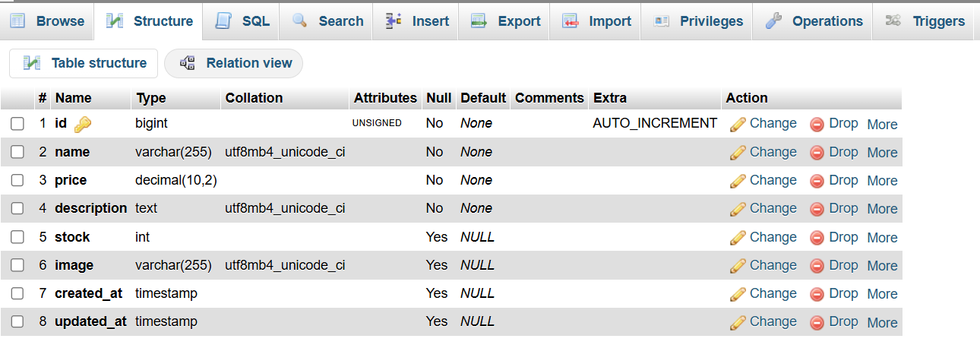Tick the created_at column checkbox
Screen dimensions: 980x345
coord(17,293)
